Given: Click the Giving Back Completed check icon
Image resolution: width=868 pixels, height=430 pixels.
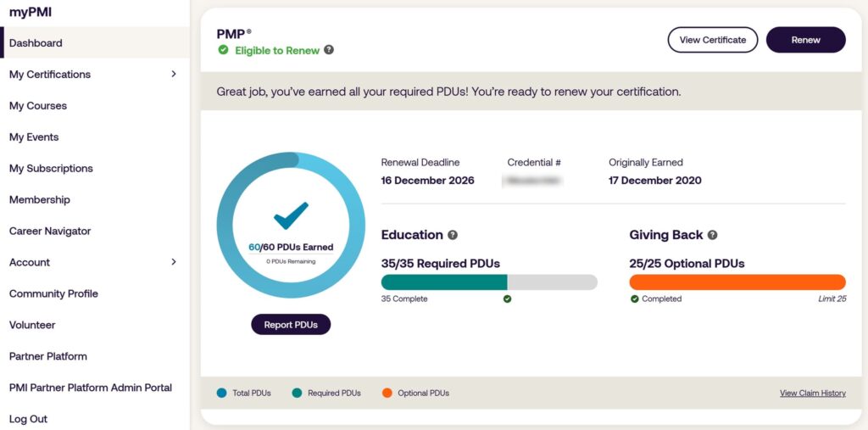Looking at the screenshot, I should point(634,299).
